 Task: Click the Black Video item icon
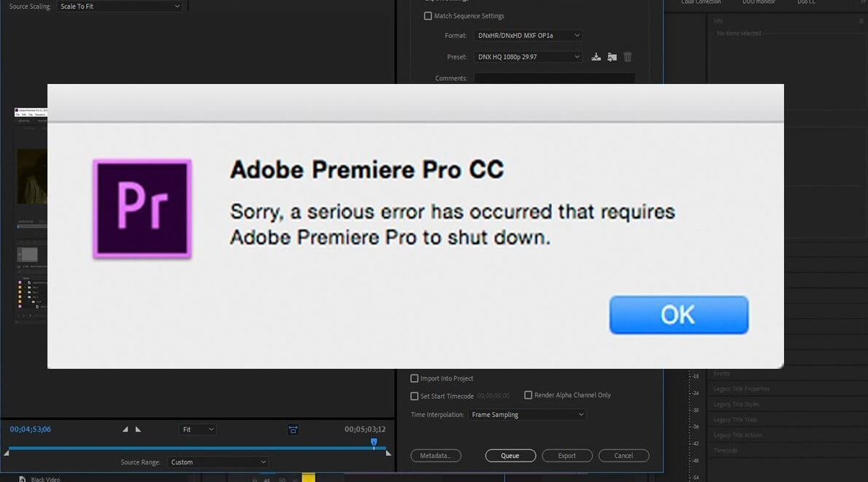22,479
